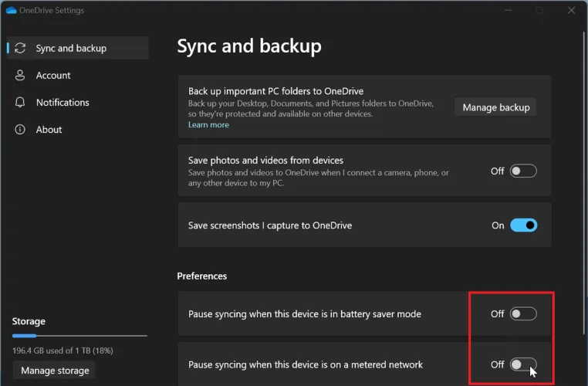Turn off Save screenshots to OneDrive
The image size is (588, 386).
click(523, 225)
